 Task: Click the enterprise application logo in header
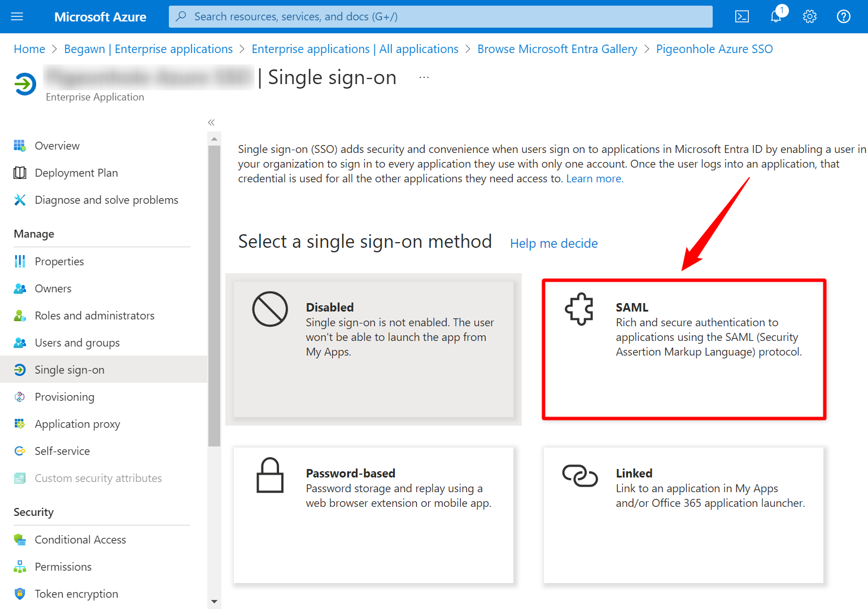pyautogui.click(x=25, y=85)
